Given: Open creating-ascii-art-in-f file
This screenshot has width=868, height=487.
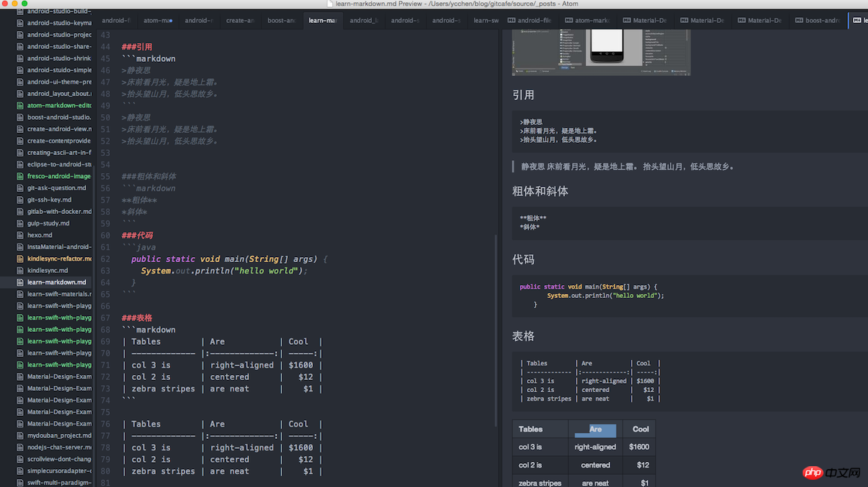Looking at the screenshot, I should click(x=60, y=152).
